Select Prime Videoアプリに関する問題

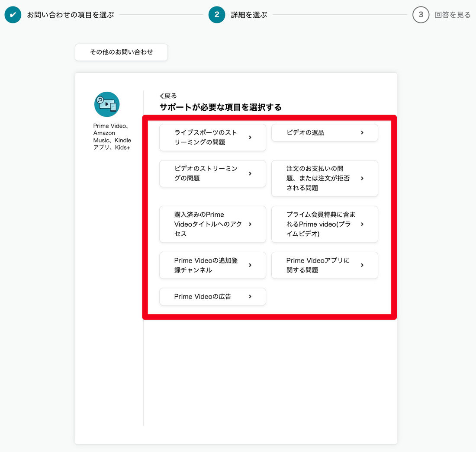[x=325, y=265]
